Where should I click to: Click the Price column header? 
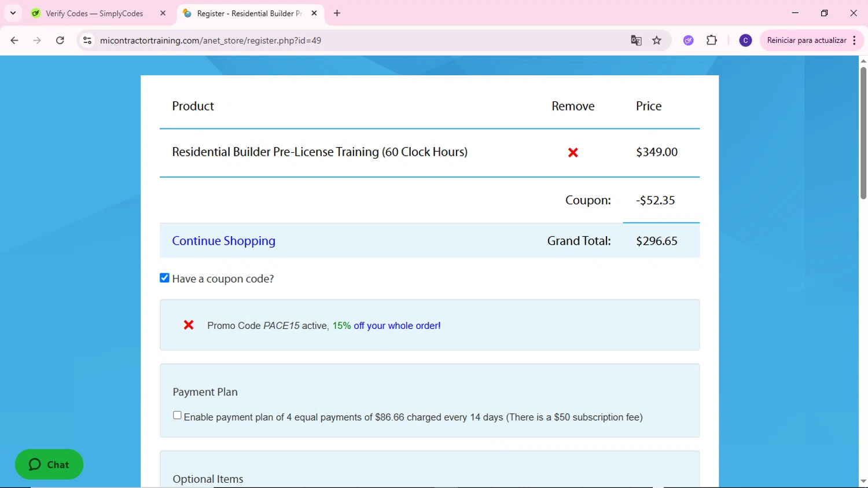649,106
